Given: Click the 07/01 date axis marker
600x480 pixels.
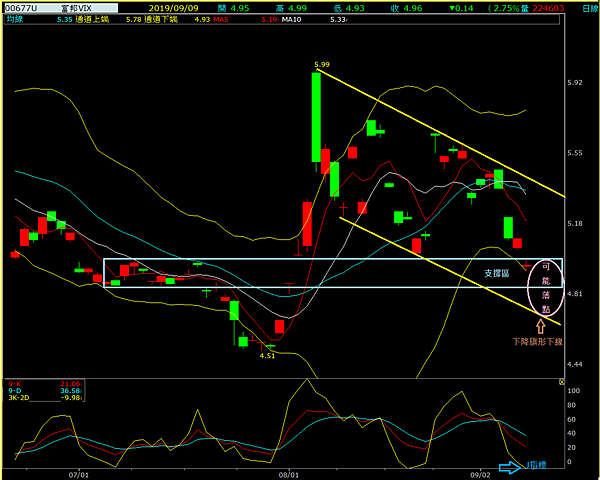Looking at the screenshot, I should tap(78, 475).
